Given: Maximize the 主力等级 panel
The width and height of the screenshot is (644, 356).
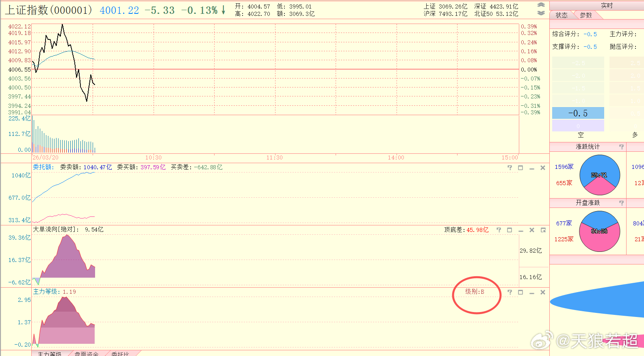Looking at the screenshot, I should [x=520, y=292].
